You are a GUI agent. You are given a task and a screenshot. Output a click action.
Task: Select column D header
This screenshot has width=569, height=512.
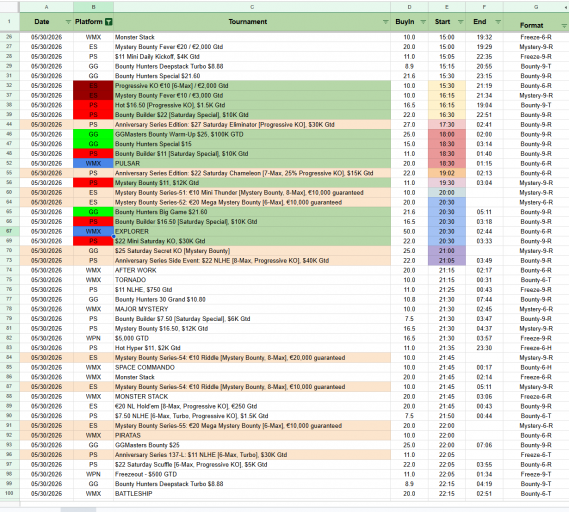(x=409, y=7)
